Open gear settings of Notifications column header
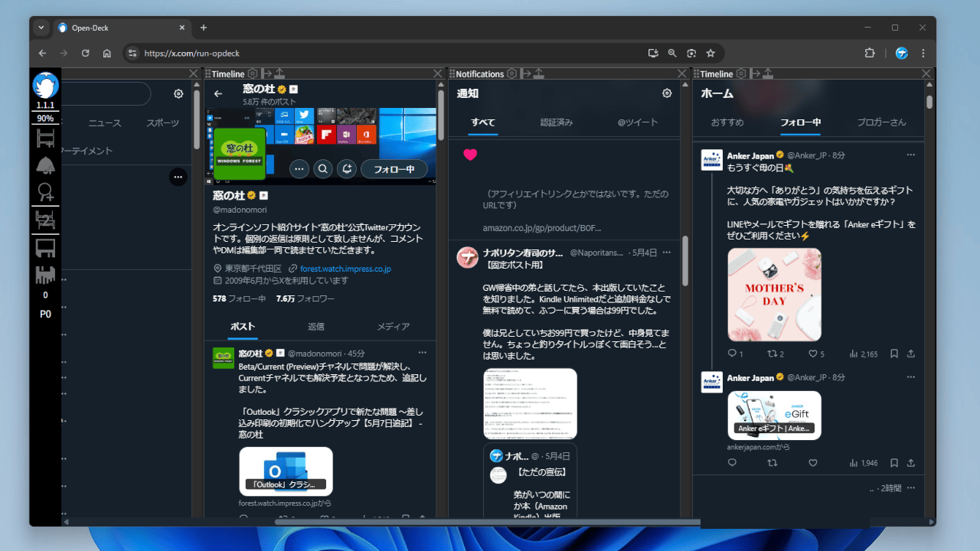The height and width of the screenshot is (551, 980). point(512,73)
